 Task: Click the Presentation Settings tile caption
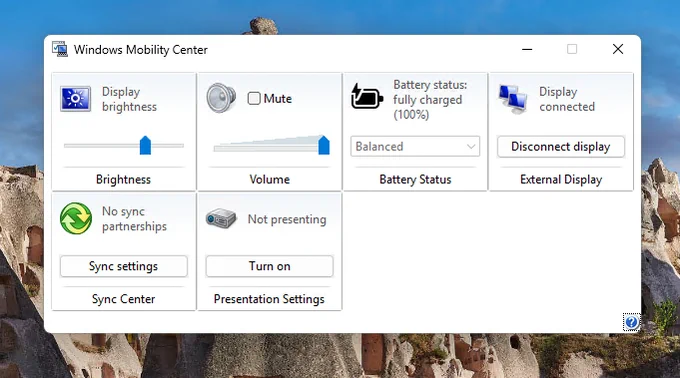[x=269, y=299]
